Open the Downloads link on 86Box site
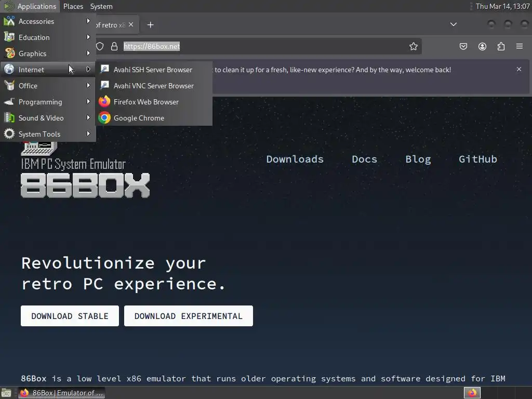The height and width of the screenshot is (399, 532). tap(295, 159)
